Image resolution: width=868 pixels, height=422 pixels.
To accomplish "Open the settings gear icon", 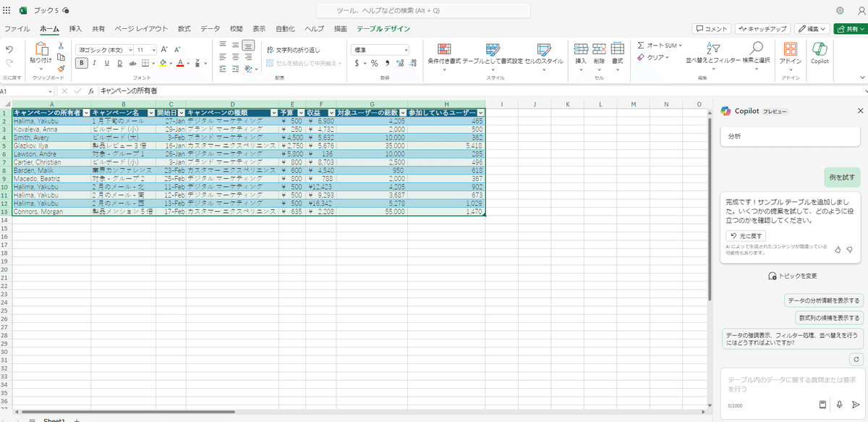I will pyautogui.click(x=840, y=10).
